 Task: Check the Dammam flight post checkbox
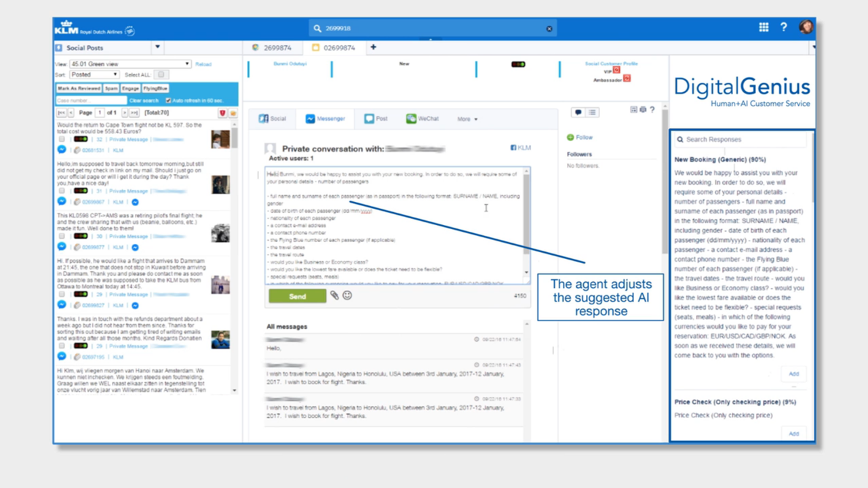click(x=62, y=294)
